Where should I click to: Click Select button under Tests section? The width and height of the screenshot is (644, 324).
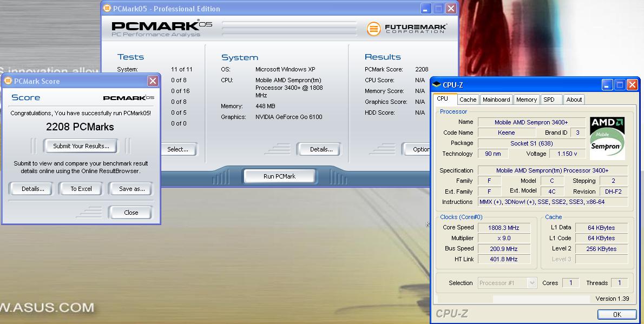coord(178,149)
